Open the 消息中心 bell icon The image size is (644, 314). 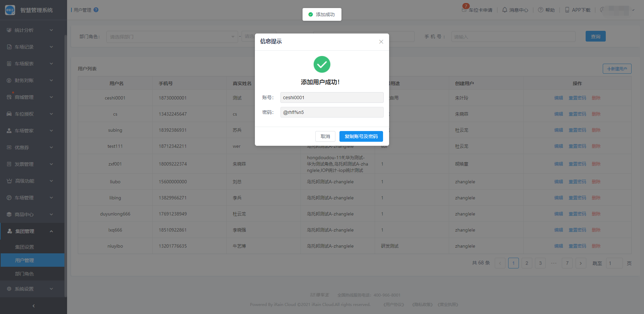pyautogui.click(x=504, y=10)
